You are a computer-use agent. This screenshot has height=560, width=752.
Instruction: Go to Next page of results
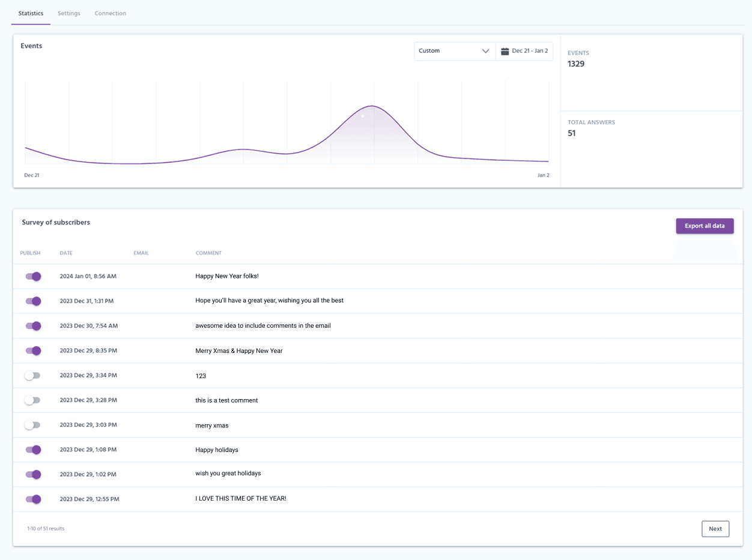click(715, 529)
